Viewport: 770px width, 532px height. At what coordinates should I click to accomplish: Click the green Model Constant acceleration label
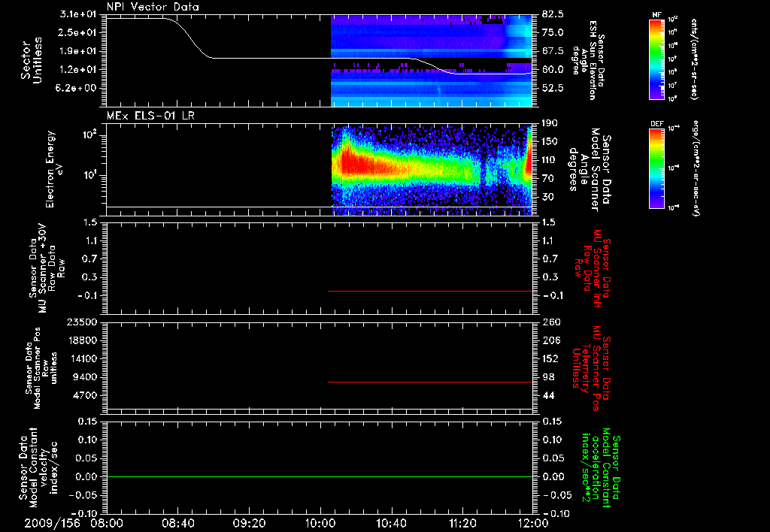click(x=601, y=468)
